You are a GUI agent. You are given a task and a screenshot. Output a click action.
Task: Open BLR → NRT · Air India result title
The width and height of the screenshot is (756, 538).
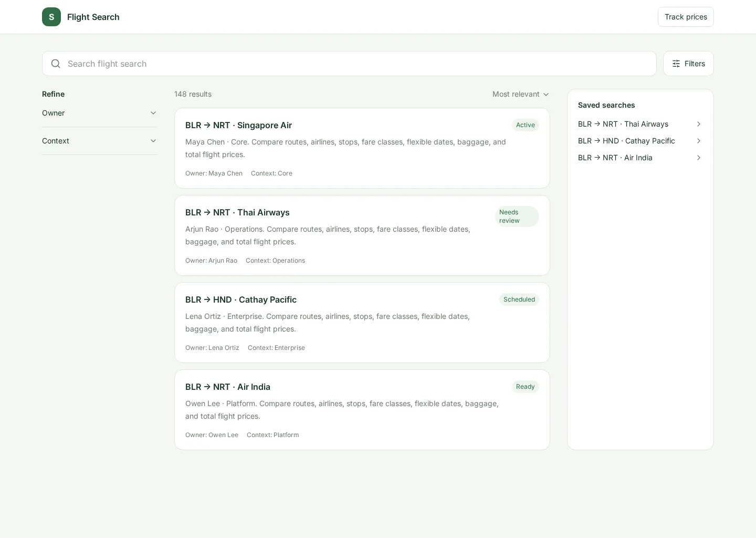[228, 387]
